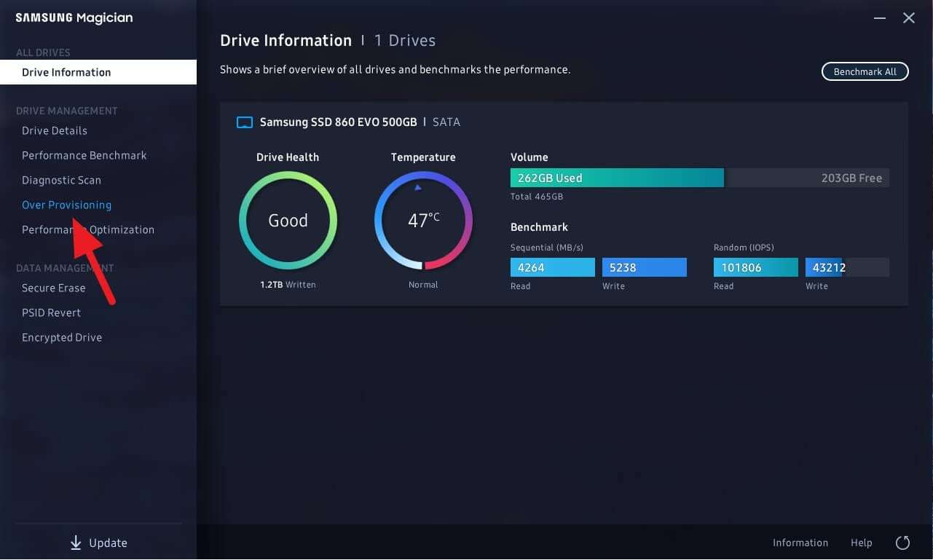Click the Information link in the footer
The image size is (933, 560).
pos(800,543)
